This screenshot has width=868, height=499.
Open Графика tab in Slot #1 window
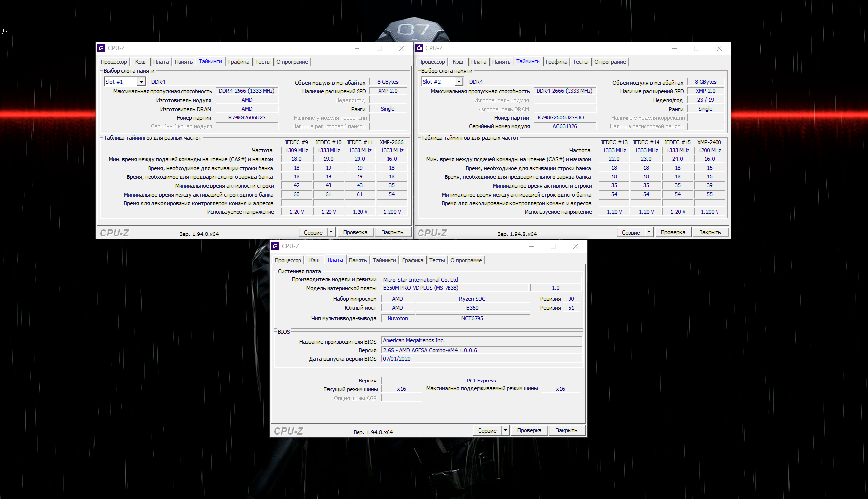coord(239,62)
